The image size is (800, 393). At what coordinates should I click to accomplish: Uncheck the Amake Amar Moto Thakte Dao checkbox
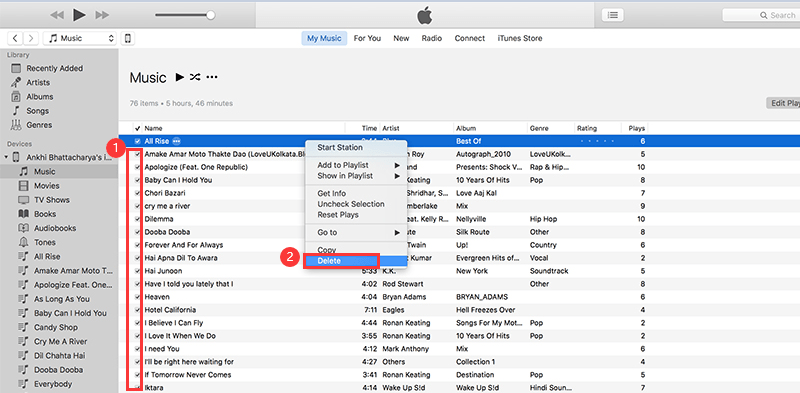pyautogui.click(x=137, y=154)
